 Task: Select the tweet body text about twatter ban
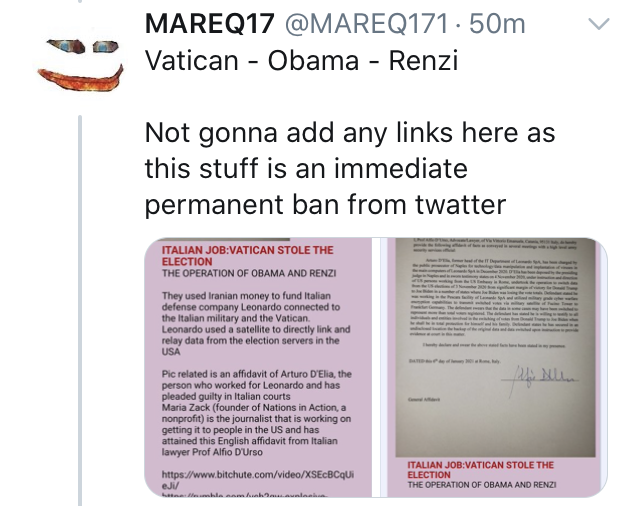tap(350, 168)
